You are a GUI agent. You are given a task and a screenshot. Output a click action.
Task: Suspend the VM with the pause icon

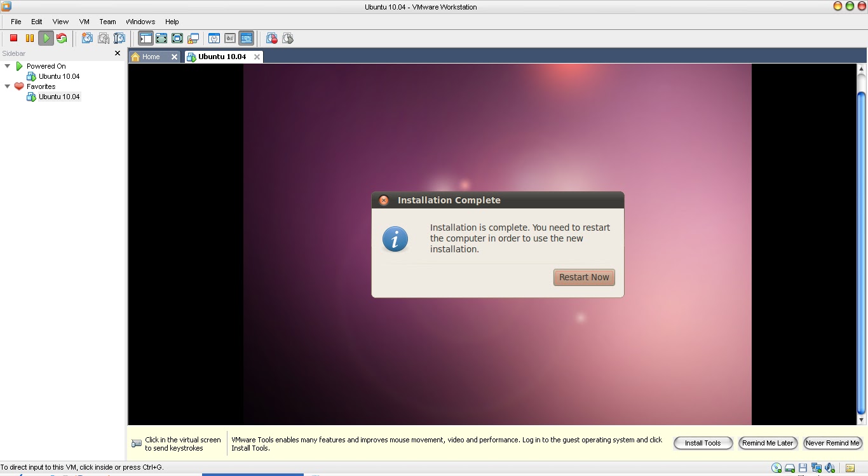click(x=29, y=38)
